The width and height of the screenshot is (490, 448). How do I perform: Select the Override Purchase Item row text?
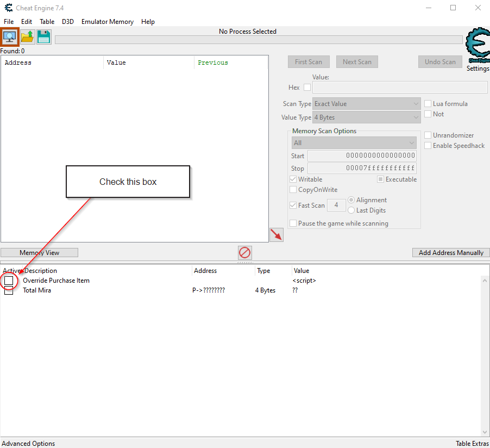[x=56, y=281]
